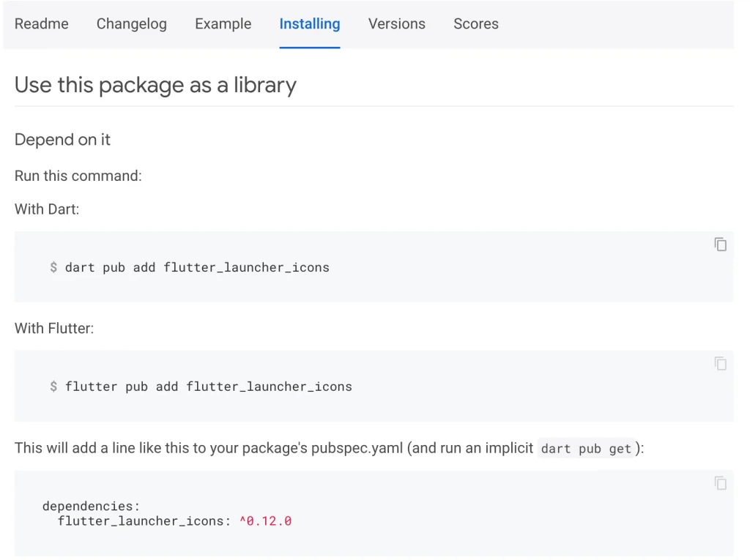Click the 'dart pub add flutter_launcher_icons' command text
This screenshot has width=750, height=560.
click(x=196, y=267)
